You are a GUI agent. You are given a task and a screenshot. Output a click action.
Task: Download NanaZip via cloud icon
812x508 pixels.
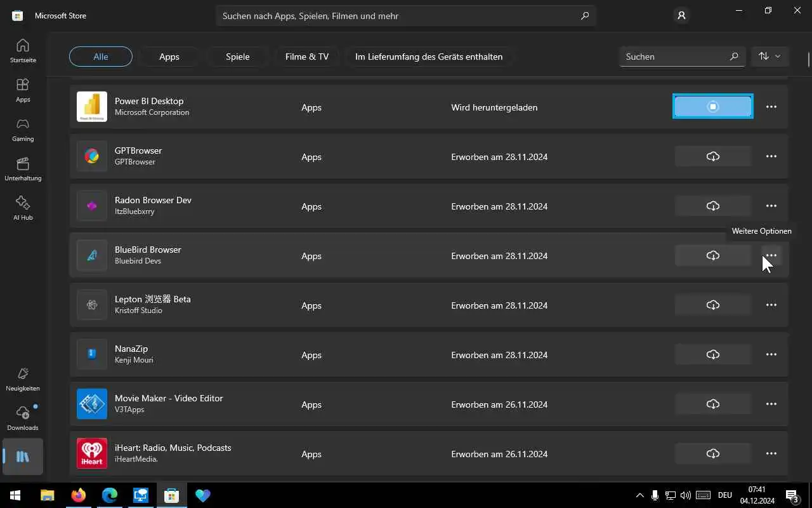click(713, 354)
